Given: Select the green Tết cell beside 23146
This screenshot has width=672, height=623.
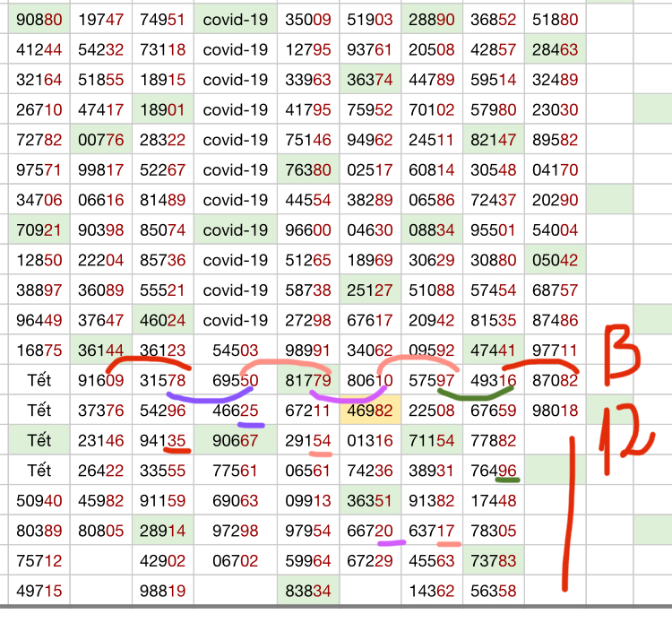Looking at the screenshot, I should coord(39,441).
